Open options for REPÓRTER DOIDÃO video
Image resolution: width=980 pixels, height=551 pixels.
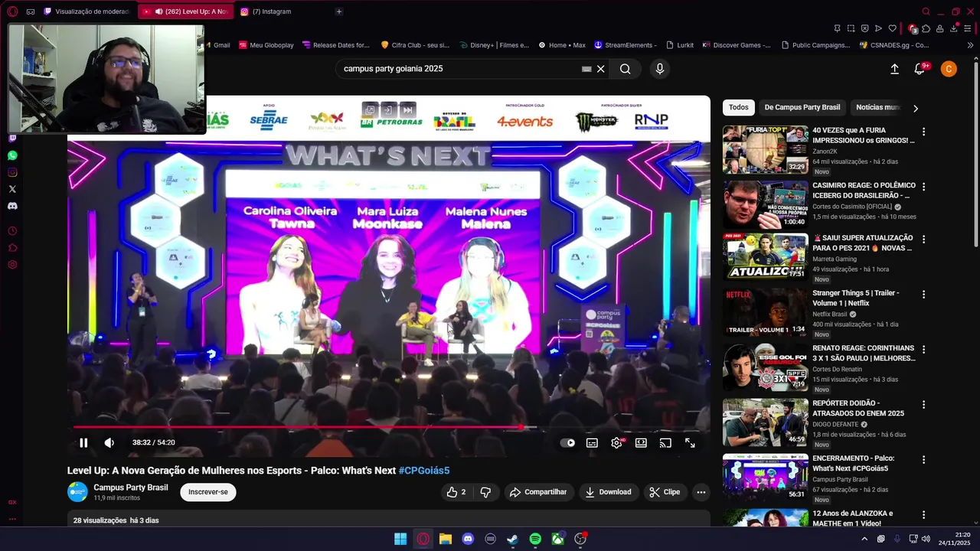[923, 404]
